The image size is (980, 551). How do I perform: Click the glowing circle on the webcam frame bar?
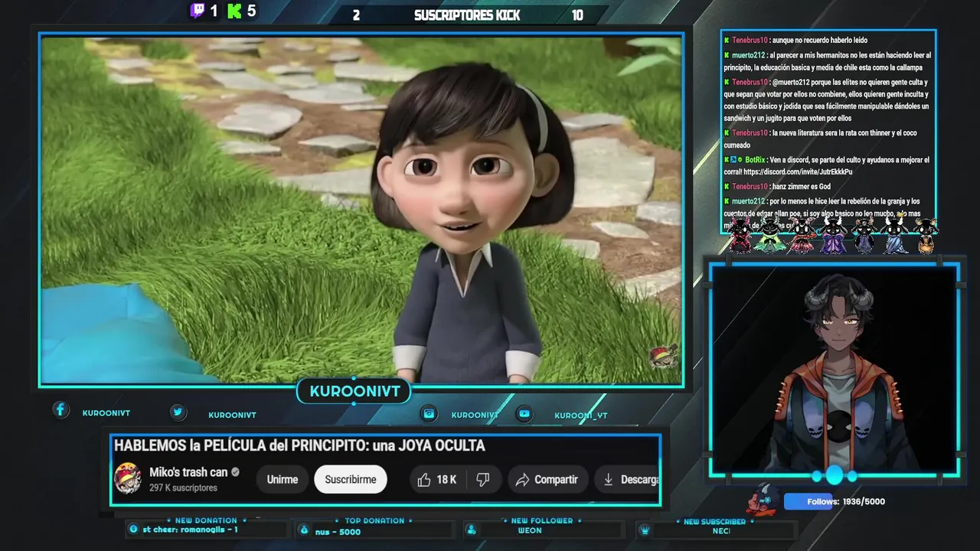click(x=834, y=476)
